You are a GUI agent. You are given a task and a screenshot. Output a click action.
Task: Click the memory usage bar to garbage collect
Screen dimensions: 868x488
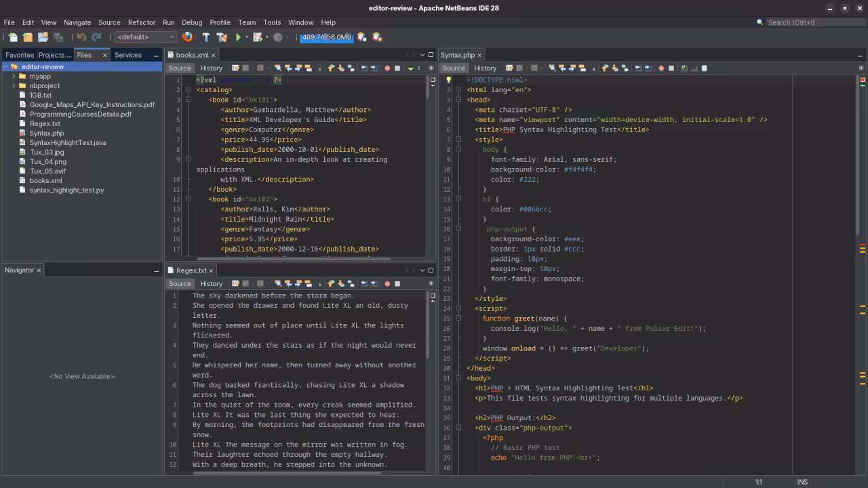pos(327,37)
